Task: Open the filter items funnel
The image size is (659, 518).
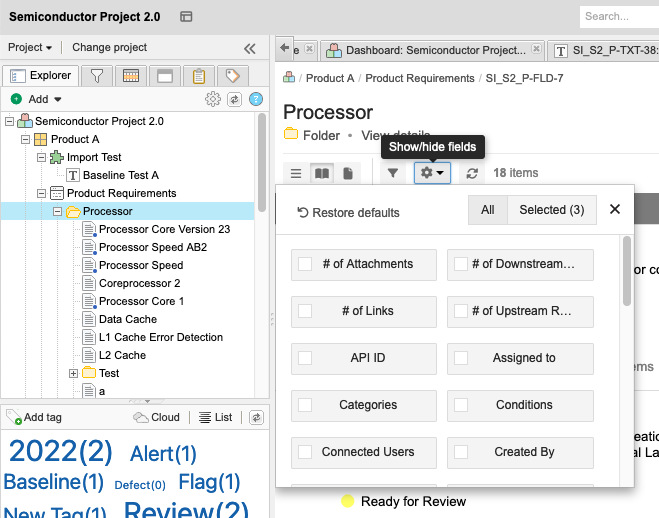Action: (x=393, y=173)
